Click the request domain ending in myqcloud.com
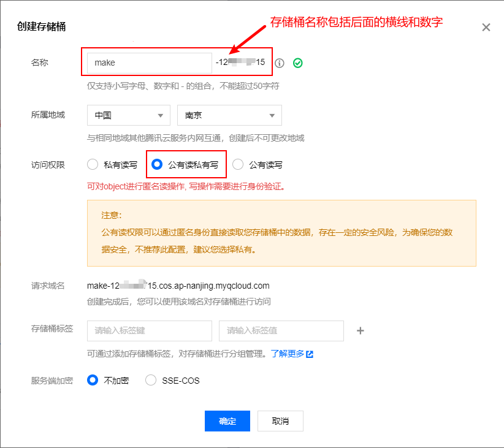 [x=178, y=286]
